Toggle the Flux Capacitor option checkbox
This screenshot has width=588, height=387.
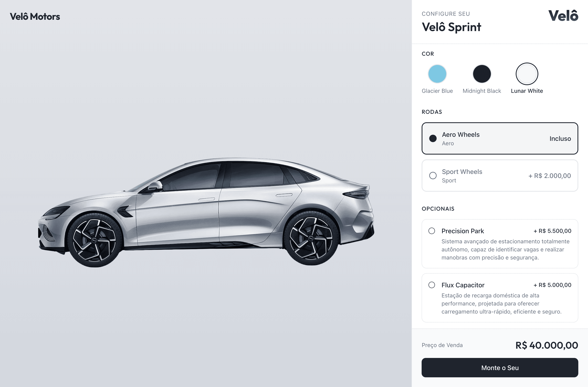pos(432,285)
